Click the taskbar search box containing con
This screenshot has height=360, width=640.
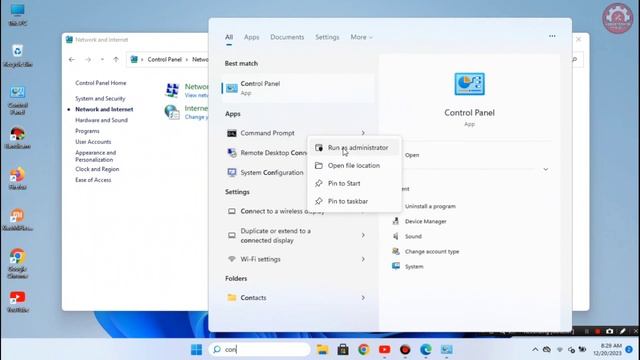tap(260, 350)
